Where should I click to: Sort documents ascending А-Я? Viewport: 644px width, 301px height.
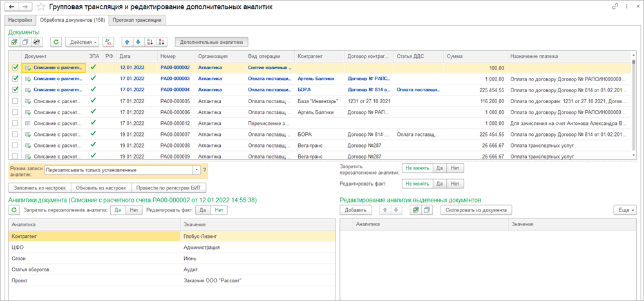click(x=149, y=42)
